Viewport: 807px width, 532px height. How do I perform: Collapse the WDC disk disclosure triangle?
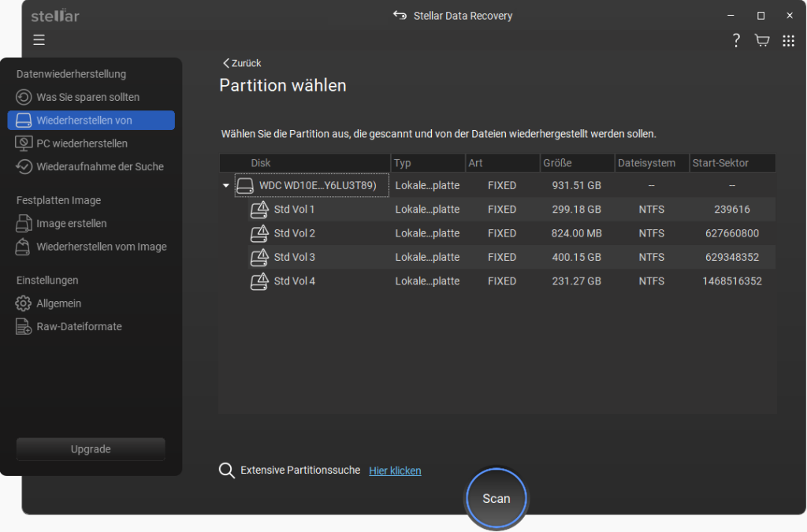click(226, 185)
